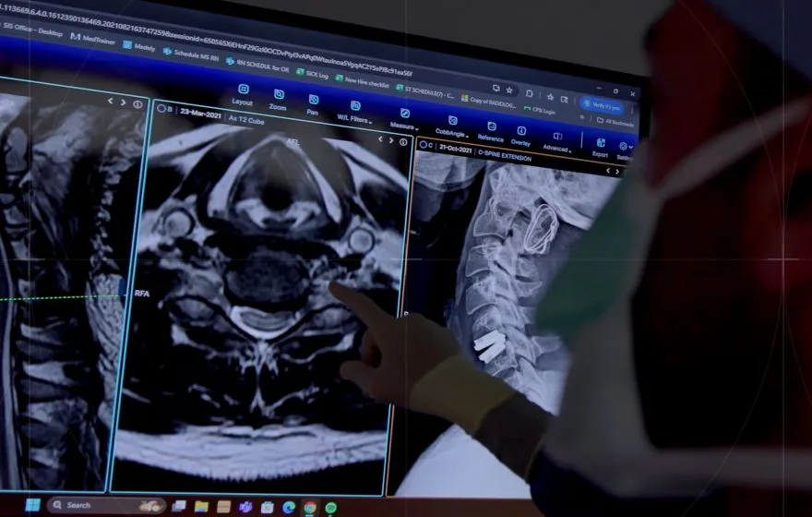Open the CobbAngle dropdown
Image resolution: width=812 pixels, height=517 pixels.
(452, 126)
